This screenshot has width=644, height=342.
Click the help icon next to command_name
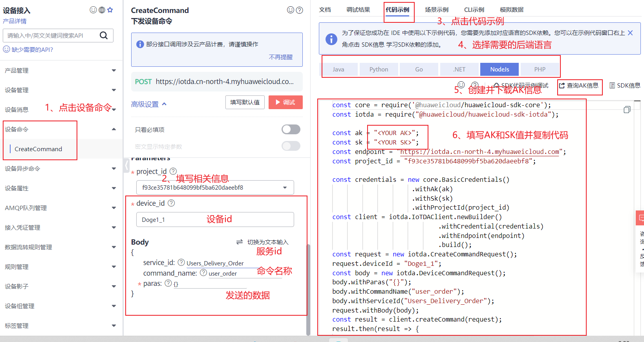point(203,273)
